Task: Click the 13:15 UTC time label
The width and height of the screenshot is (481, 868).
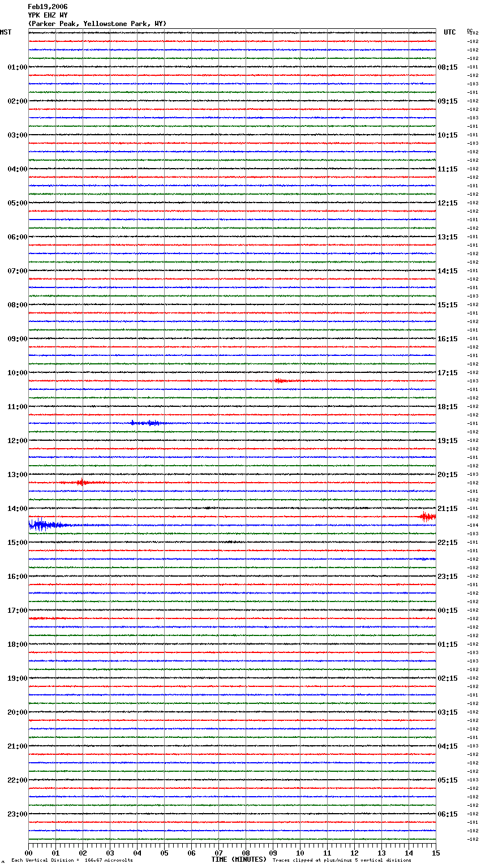Action: [448, 237]
